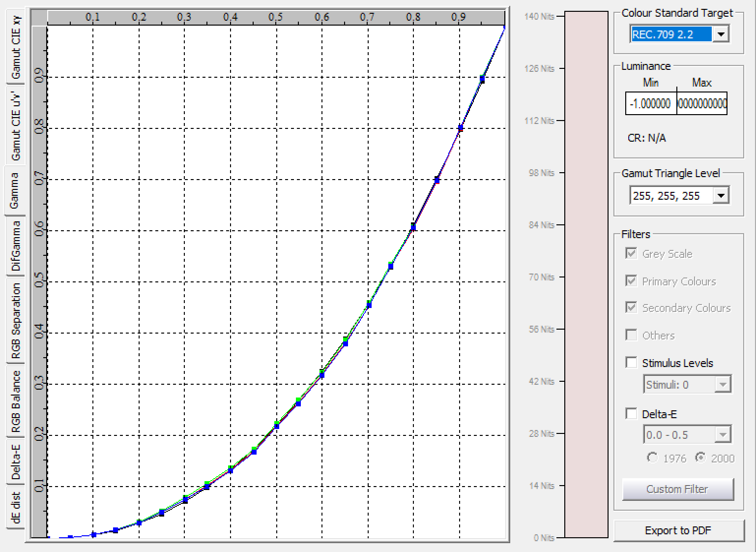Enable the Others filter checkbox

[631, 335]
